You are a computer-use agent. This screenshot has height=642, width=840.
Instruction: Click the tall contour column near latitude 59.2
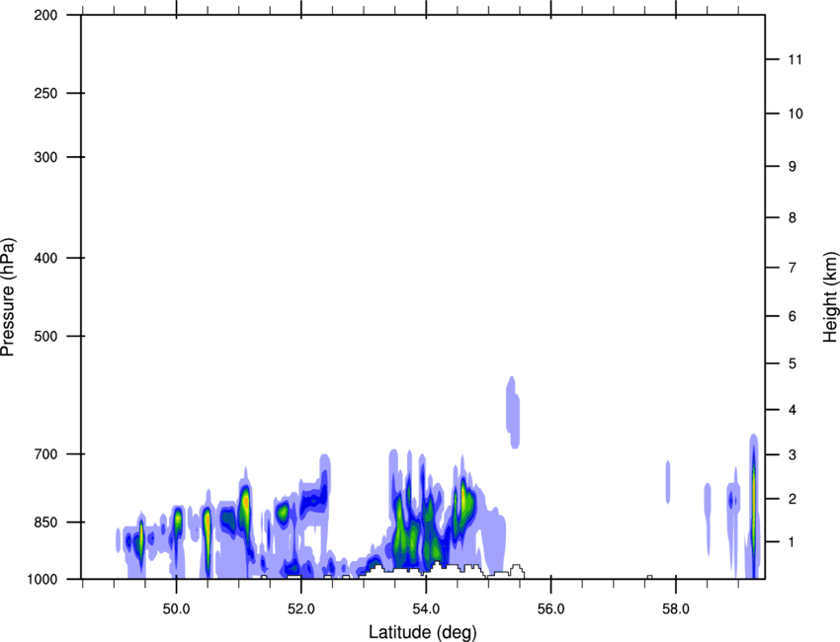point(753,506)
